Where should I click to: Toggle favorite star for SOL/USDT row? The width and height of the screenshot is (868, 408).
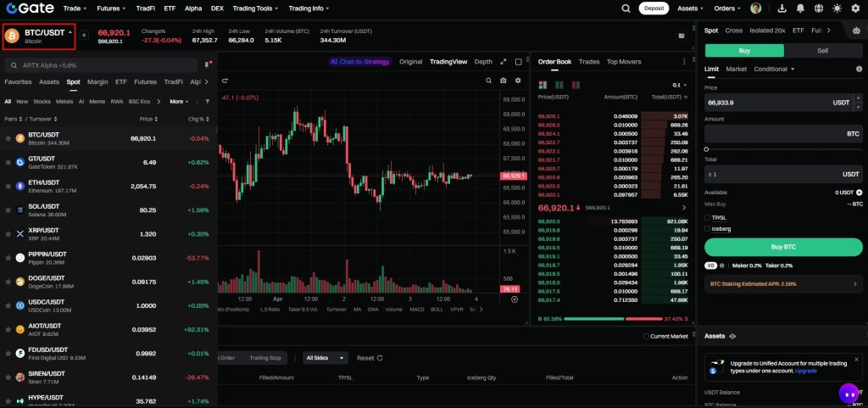pos(8,210)
